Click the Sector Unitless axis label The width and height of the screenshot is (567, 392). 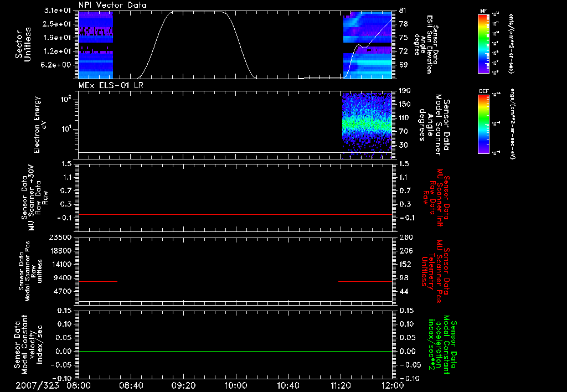tap(23, 44)
